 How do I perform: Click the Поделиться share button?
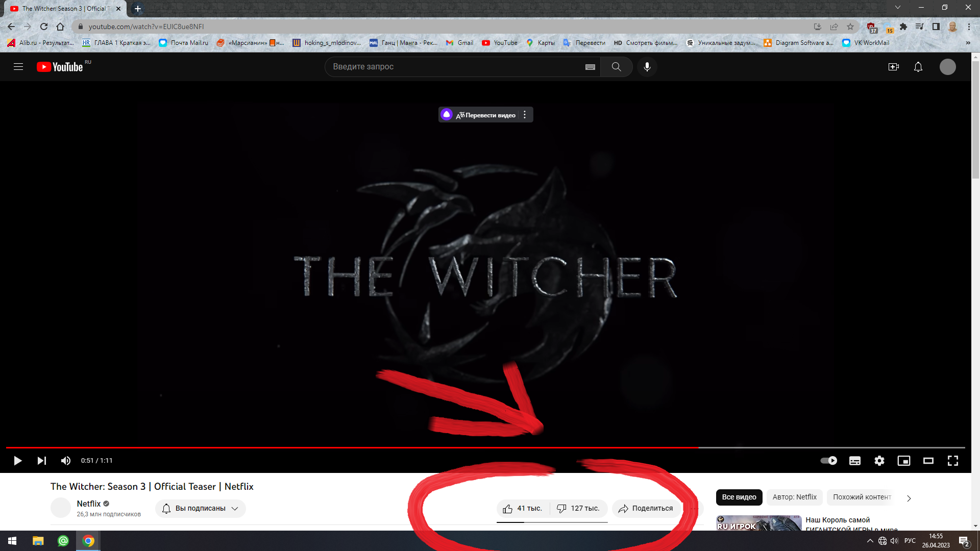pyautogui.click(x=646, y=509)
